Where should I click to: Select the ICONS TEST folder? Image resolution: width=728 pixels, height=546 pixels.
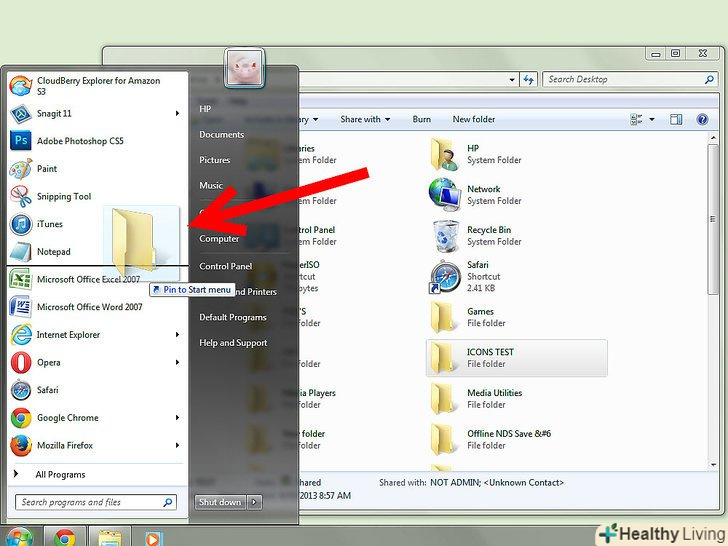516,358
